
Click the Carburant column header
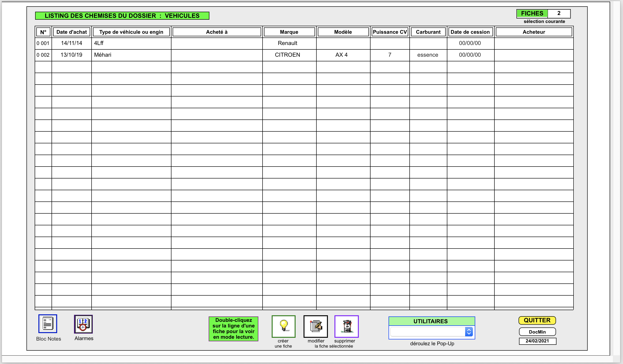point(428,32)
